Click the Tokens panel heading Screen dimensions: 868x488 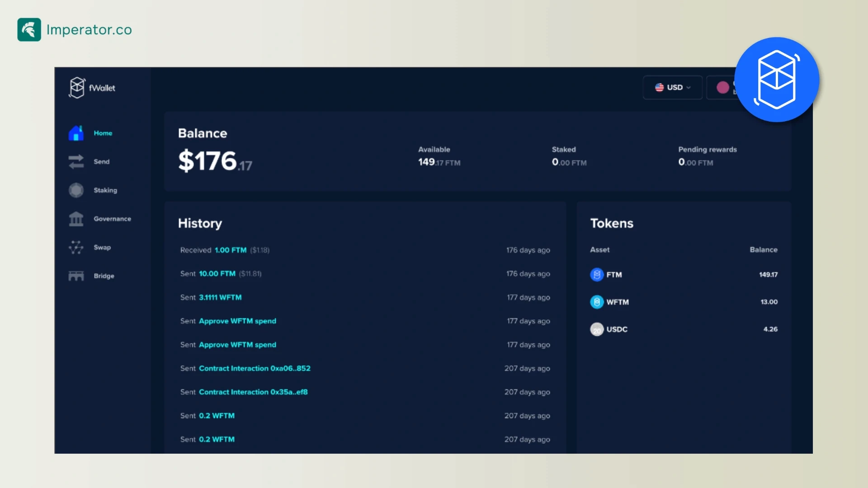point(612,223)
